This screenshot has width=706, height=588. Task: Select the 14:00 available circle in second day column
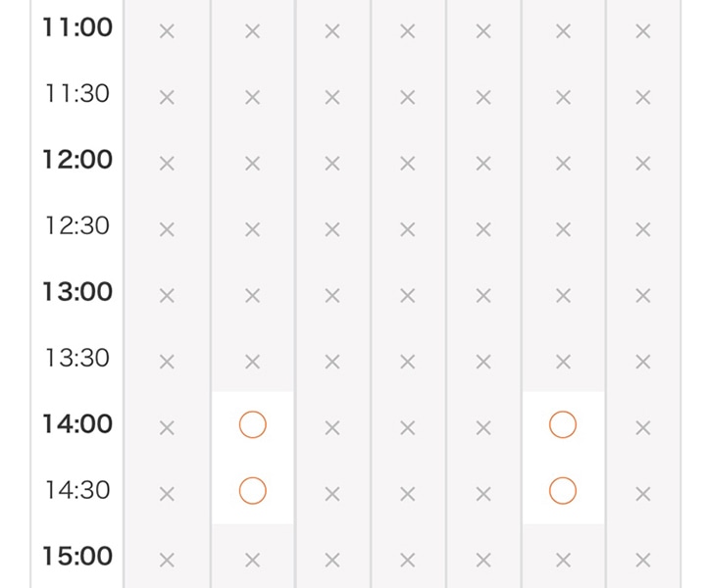pyautogui.click(x=253, y=424)
